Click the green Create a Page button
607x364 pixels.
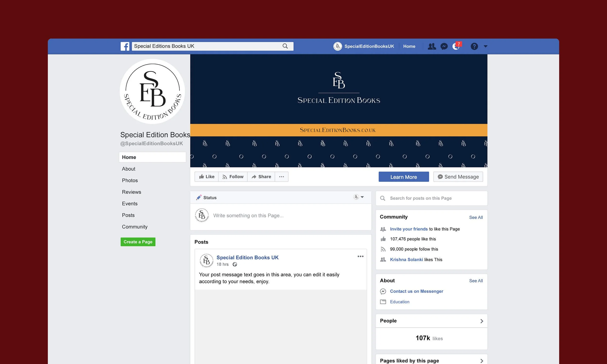tap(138, 242)
